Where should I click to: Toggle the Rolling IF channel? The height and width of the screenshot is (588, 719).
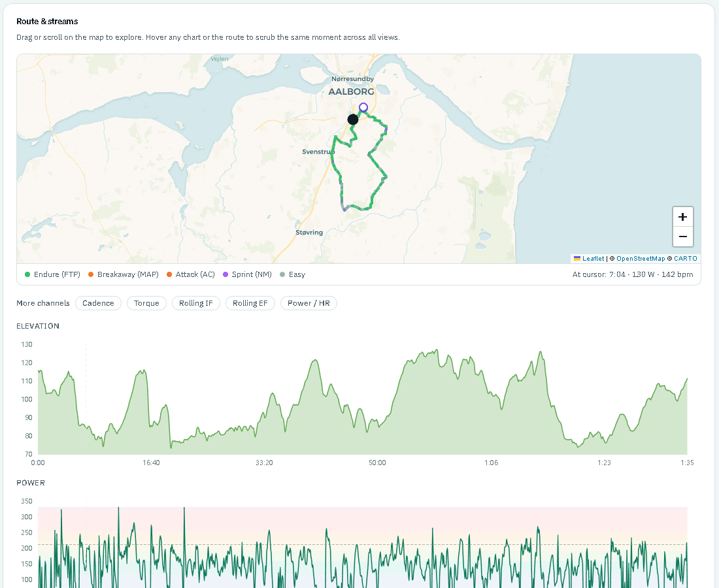(196, 303)
